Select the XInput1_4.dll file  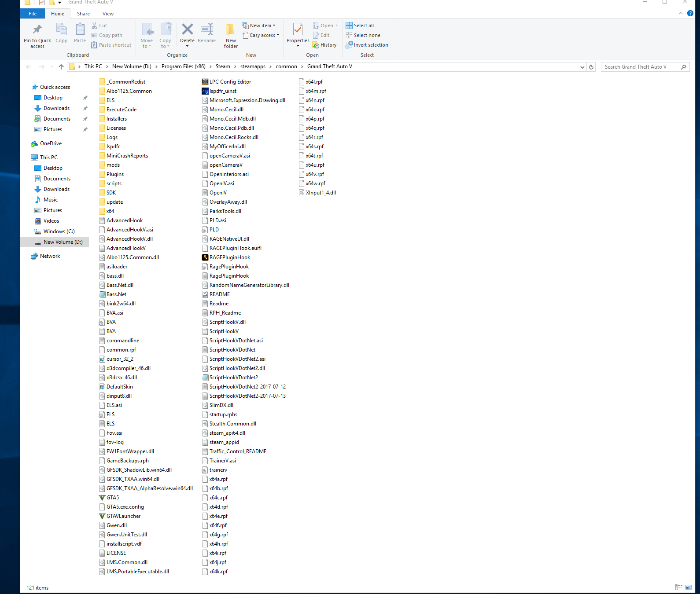click(x=317, y=193)
